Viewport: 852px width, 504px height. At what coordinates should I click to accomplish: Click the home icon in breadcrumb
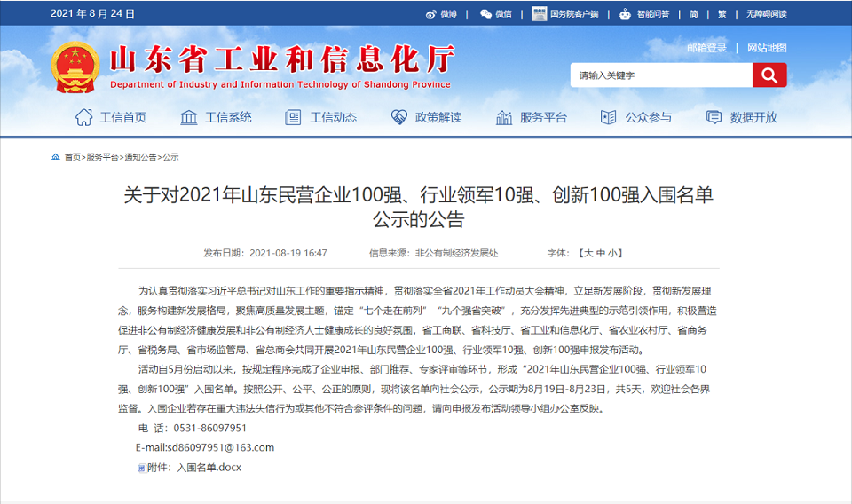[56, 157]
